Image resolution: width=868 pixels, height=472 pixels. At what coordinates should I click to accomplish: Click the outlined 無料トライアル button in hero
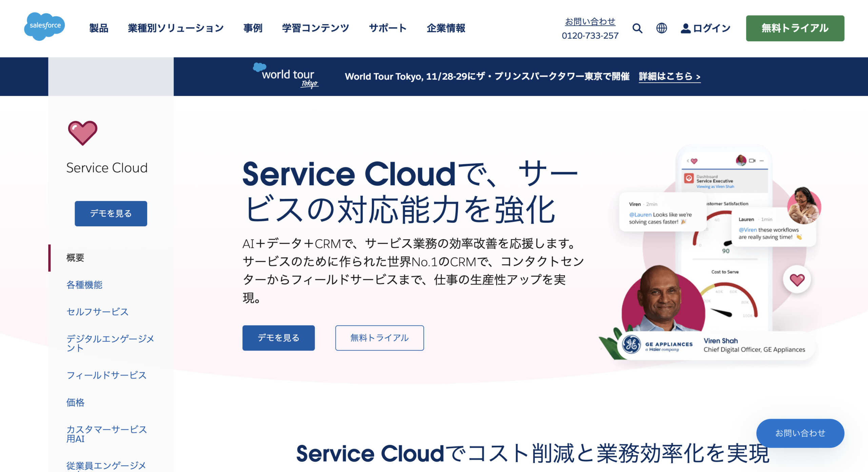[x=379, y=338]
